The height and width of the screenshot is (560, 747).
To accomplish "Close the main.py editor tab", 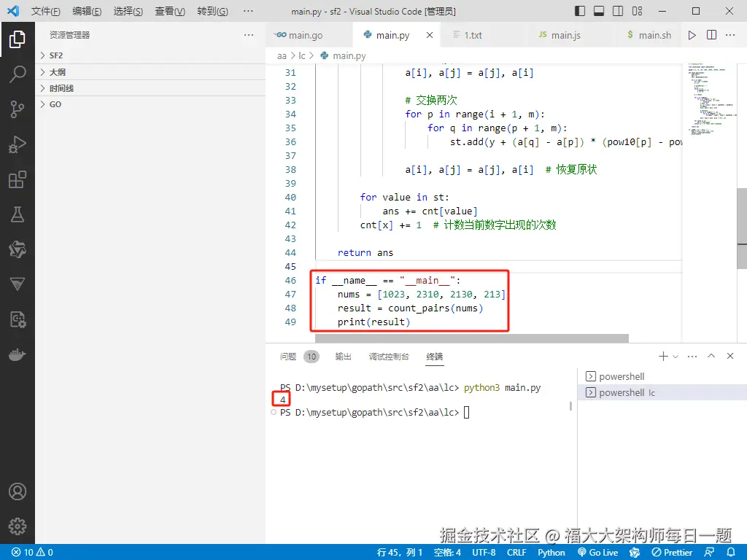I will [x=430, y=35].
